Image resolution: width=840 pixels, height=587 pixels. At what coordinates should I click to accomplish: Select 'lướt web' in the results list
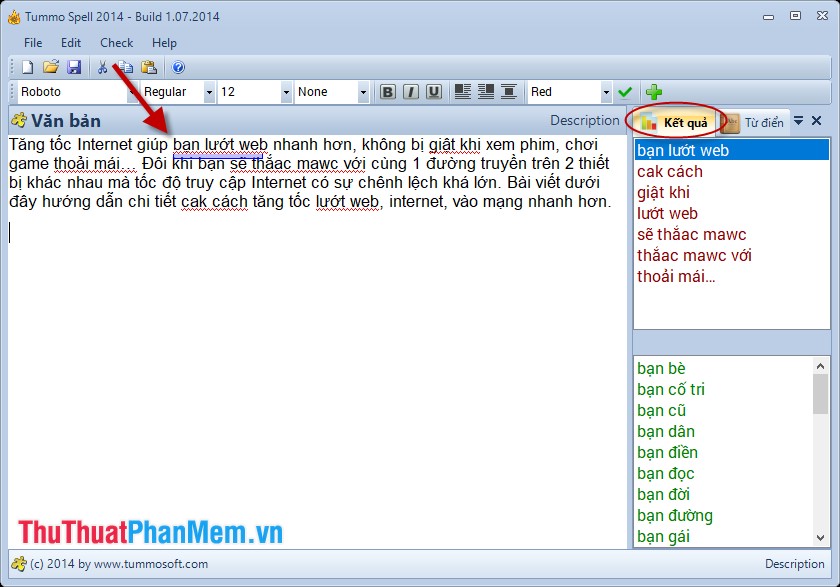tap(731, 213)
